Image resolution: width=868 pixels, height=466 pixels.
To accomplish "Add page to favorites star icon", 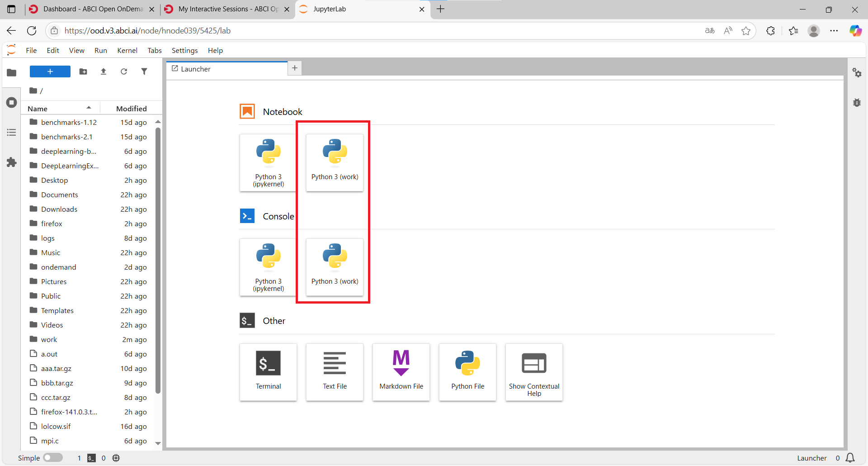I will click(746, 31).
